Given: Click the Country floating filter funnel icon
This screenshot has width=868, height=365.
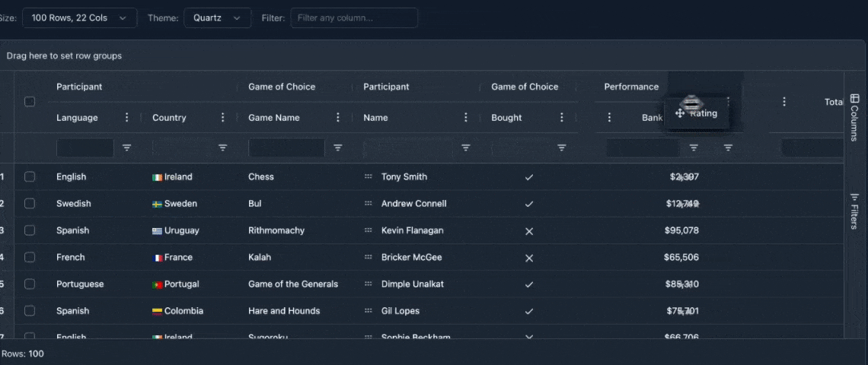Looking at the screenshot, I should point(222,148).
